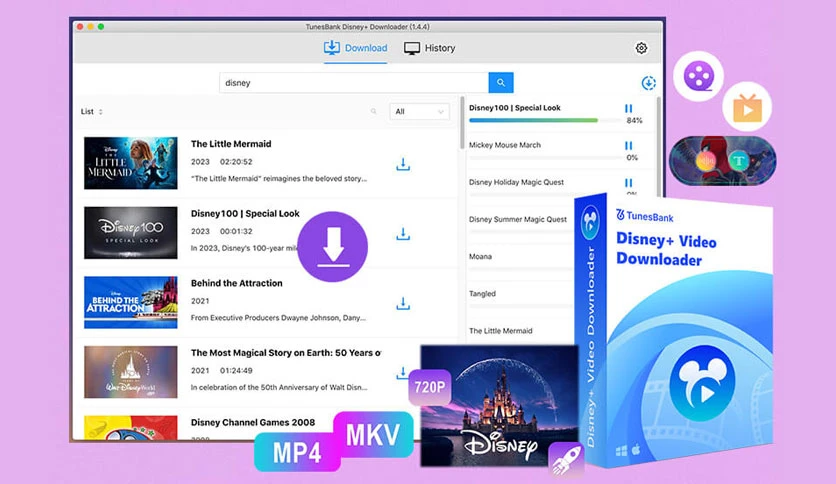Screen dimensions: 836x484
Task: Pause the Disney Holiday Magic Quest download
Action: point(629,183)
